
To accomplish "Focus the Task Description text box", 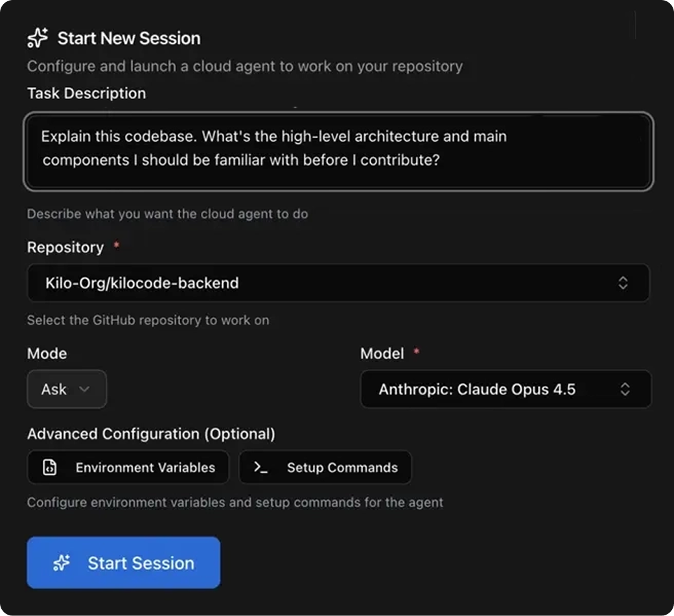I will (339, 152).
